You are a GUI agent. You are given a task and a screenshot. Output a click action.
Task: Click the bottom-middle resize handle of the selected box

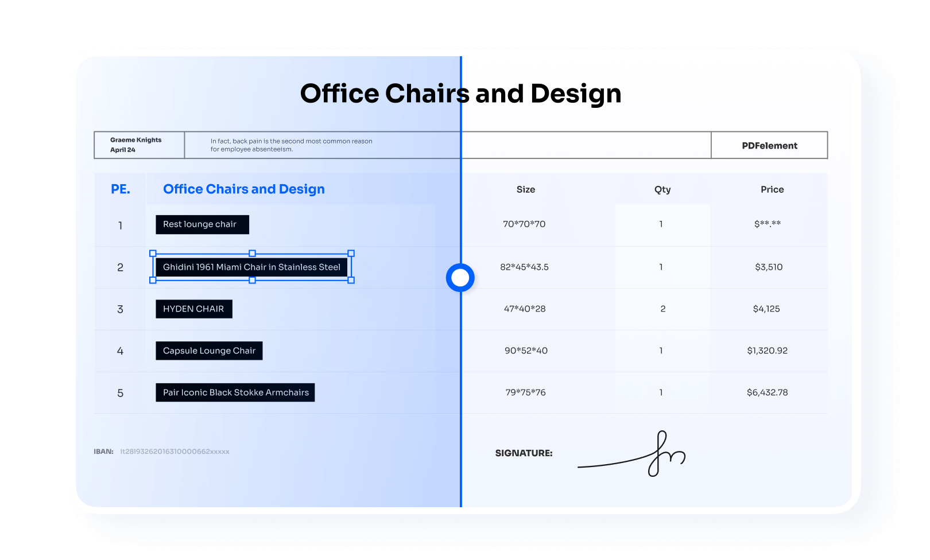252,280
